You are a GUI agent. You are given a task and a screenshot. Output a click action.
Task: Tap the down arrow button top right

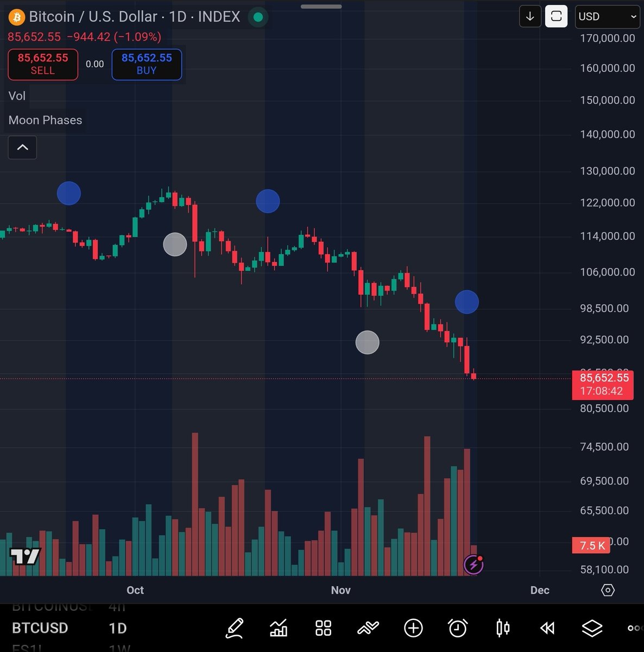pos(530,16)
